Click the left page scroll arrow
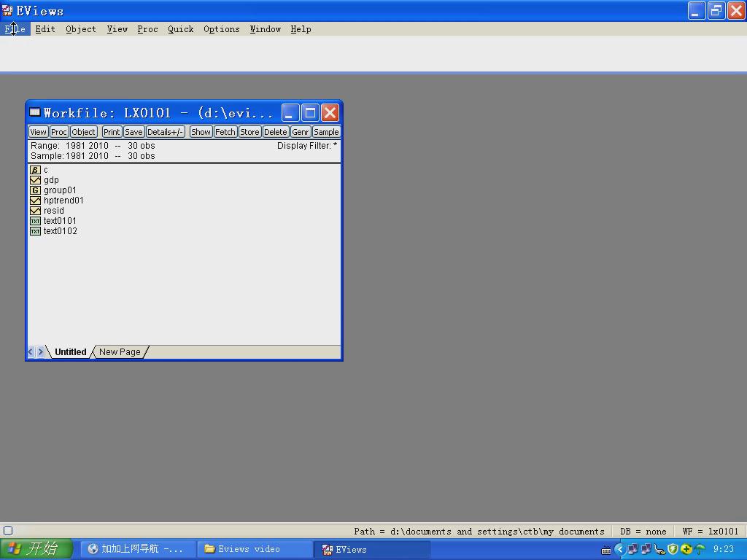 tap(31, 352)
